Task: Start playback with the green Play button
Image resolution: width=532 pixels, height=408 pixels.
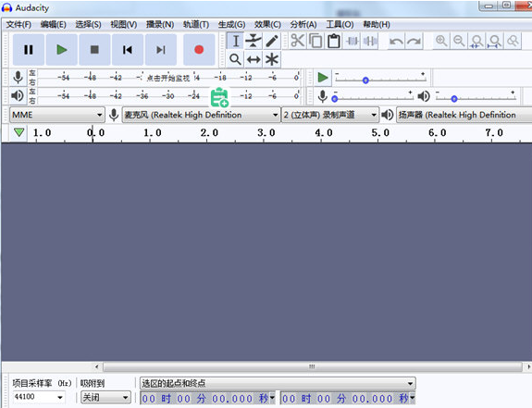Action: coord(61,50)
